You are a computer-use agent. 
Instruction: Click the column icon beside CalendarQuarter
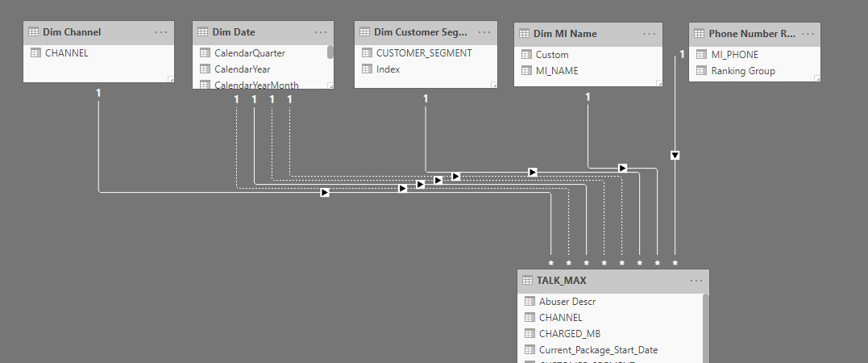click(205, 53)
